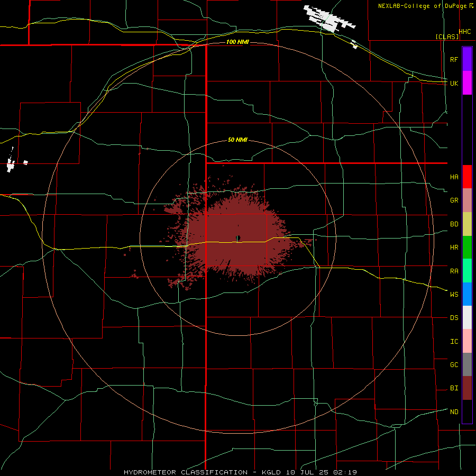Viewport: 476px width, 476px height.
Task: Click the BI legend label
Action: (x=454, y=388)
